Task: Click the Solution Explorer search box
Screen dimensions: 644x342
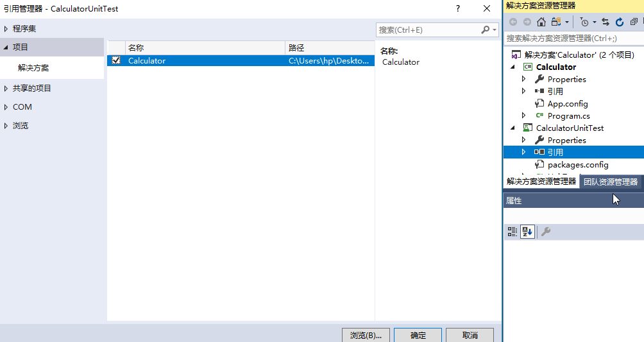Action: tap(574, 38)
